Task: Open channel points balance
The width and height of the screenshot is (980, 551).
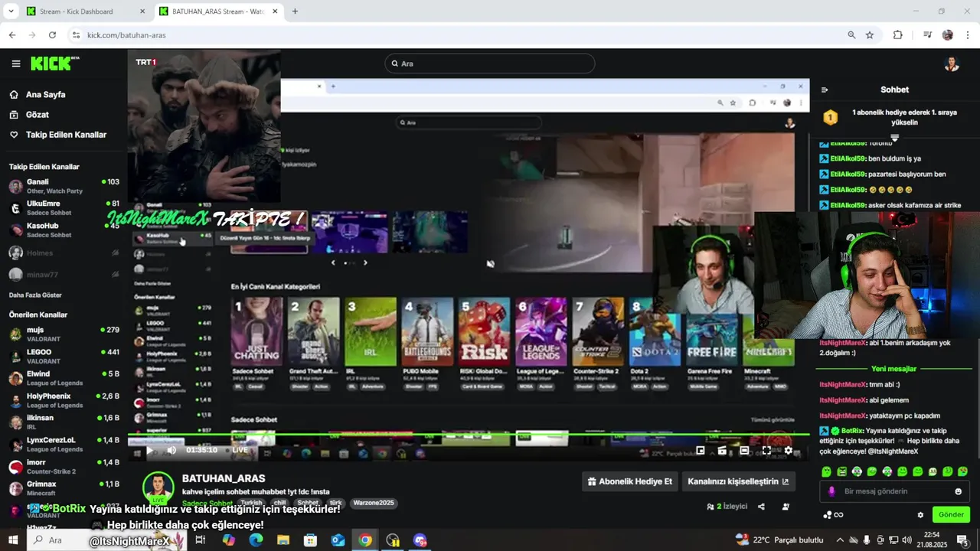Action: (x=833, y=515)
